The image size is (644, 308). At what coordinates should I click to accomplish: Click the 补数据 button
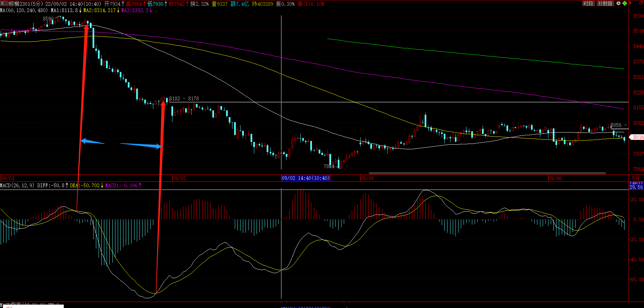click(605, 3)
